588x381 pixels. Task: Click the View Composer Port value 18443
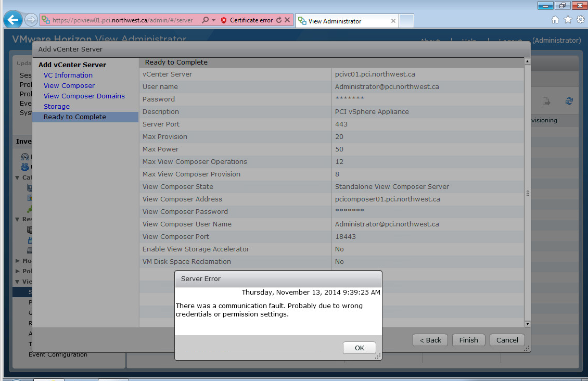click(346, 237)
